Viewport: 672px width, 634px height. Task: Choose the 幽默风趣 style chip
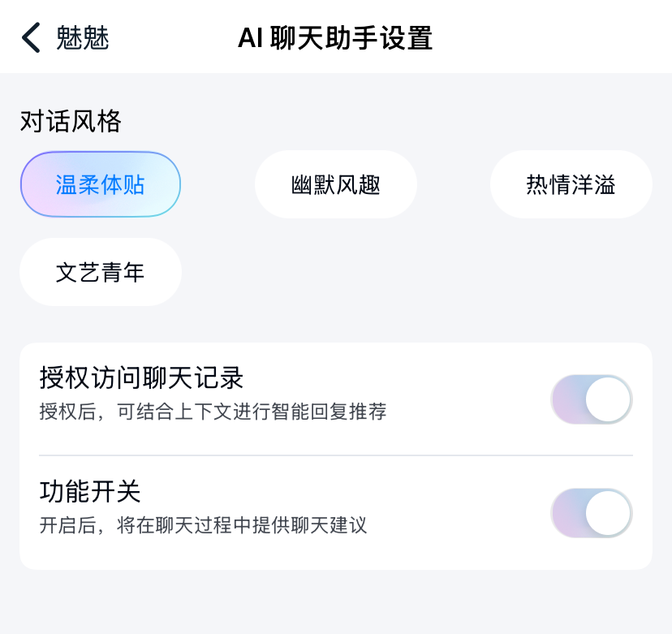[x=335, y=184]
